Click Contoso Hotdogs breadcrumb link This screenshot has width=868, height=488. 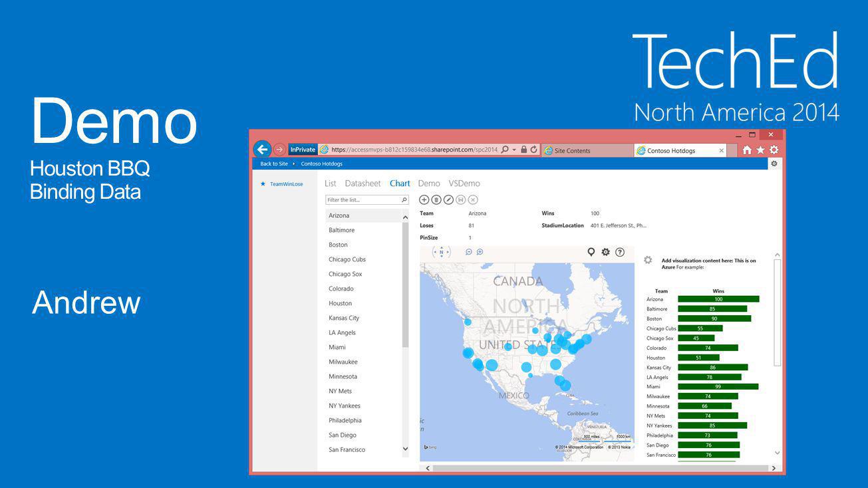(x=321, y=164)
